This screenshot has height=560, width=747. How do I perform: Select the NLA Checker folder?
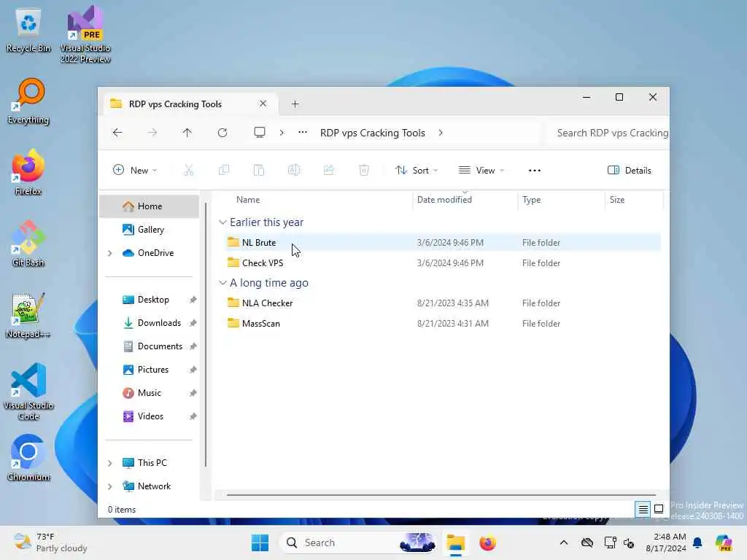[443, 303]
